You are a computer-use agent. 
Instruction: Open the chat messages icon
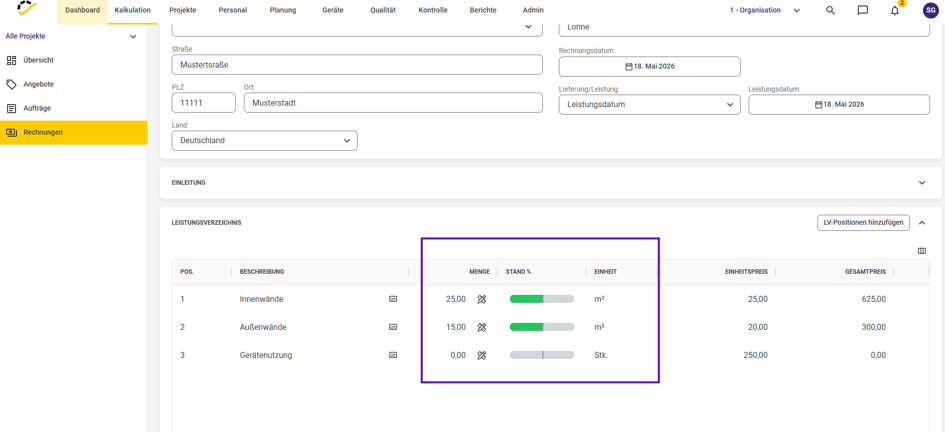[862, 10]
